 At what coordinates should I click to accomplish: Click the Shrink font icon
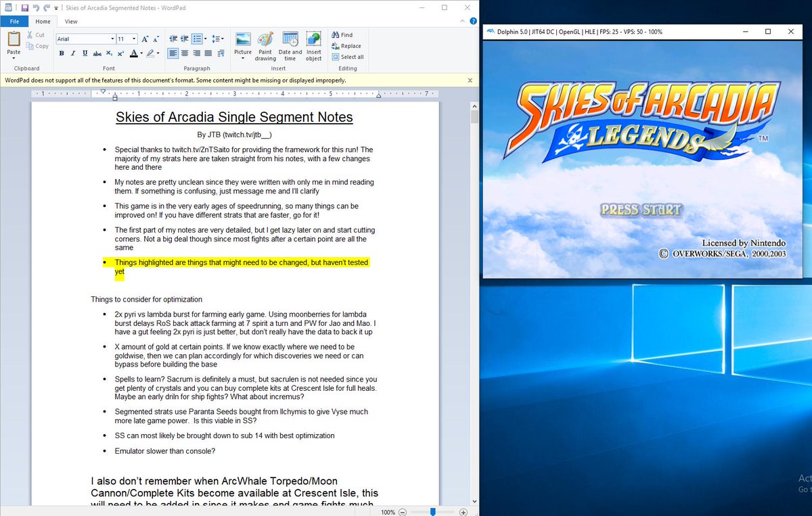pos(156,39)
